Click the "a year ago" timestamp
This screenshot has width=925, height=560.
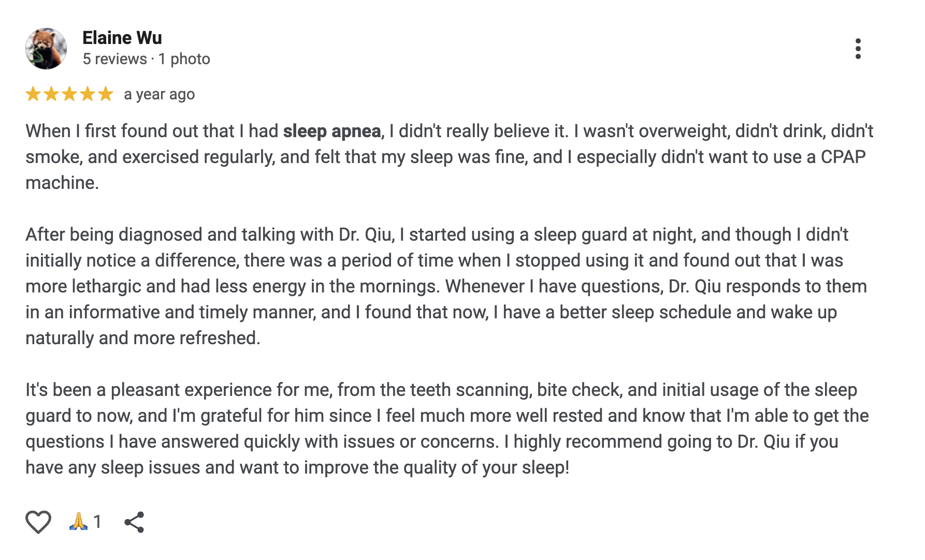click(159, 94)
